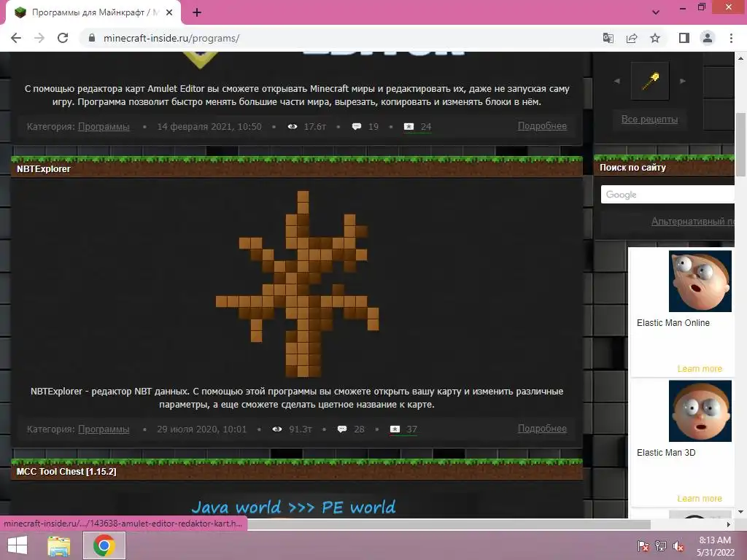Viewport: 747px width, 560px height.
Task: Click the muted volume tray icon
Action: tap(678, 546)
